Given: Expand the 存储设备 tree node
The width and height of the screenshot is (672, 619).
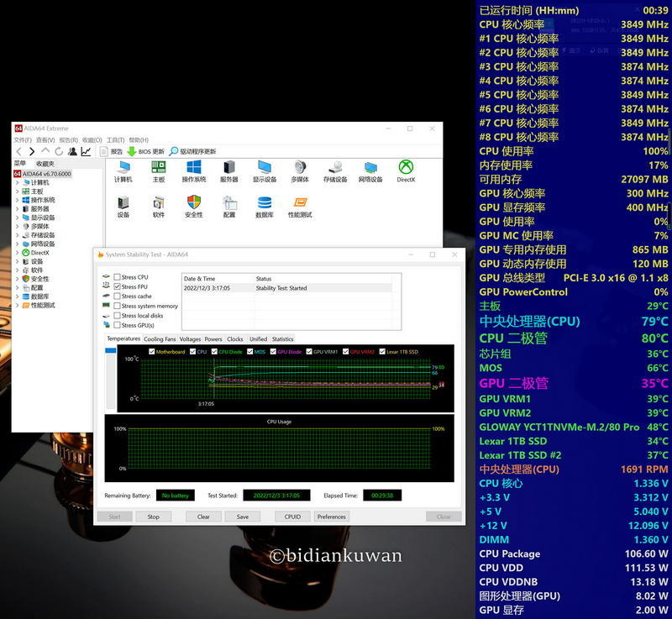Looking at the screenshot, I should [17, 235].
